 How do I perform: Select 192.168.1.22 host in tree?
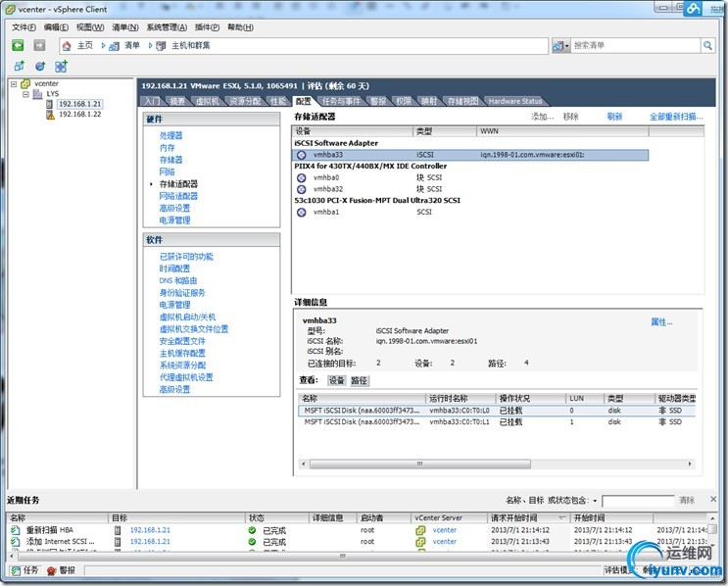coord(80,115)
